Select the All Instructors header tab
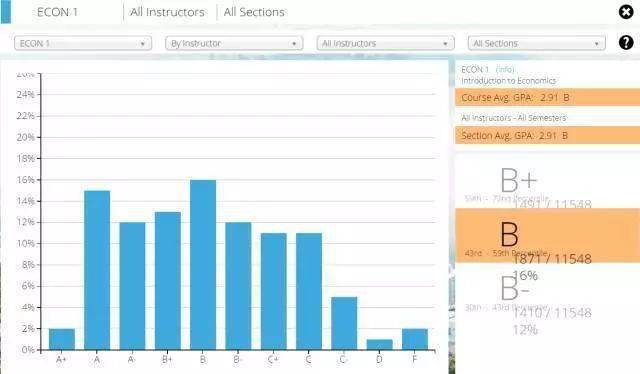Screen dimensions: 640x374 pos(167,12)
